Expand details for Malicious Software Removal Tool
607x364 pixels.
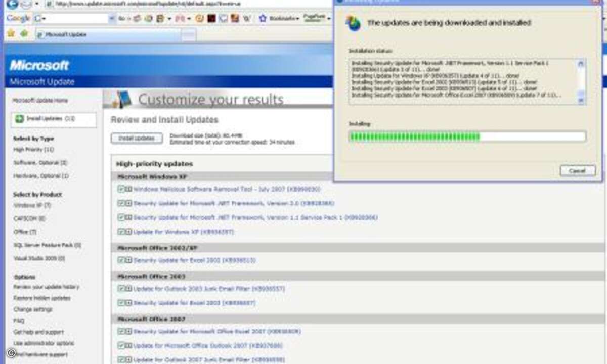(x=128, y=189)
